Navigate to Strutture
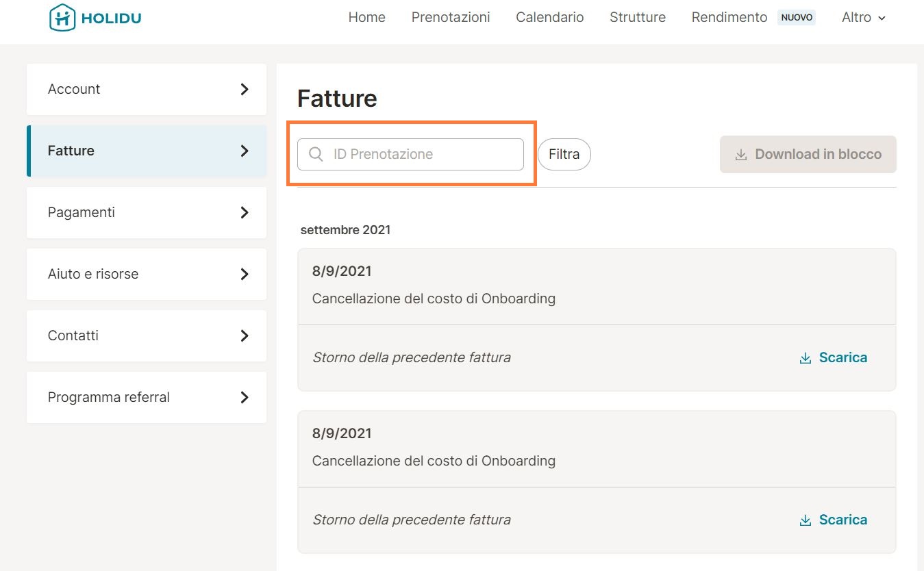924x571 pixels. click(637, 18)
